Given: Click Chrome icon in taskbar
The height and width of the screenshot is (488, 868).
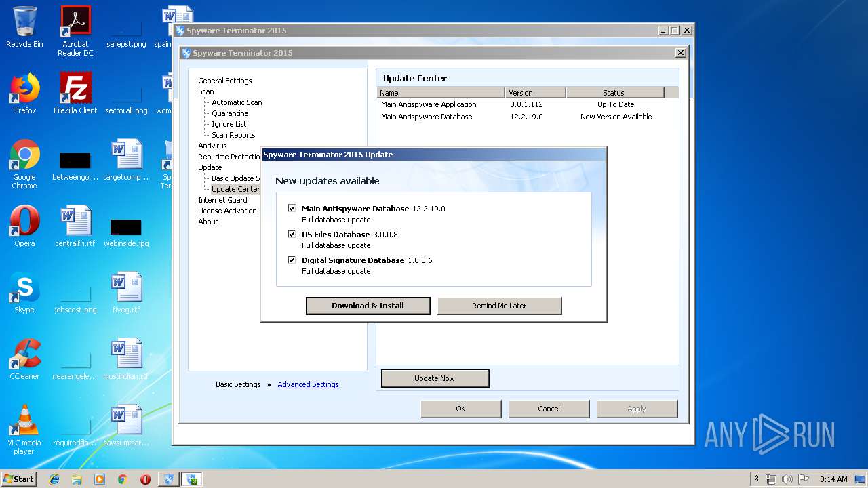Looking at the screenshot, I should 123,479.
